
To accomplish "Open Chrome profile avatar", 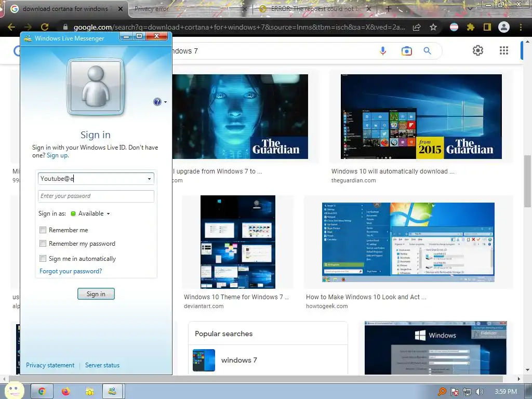I will [x=504, y=27].
